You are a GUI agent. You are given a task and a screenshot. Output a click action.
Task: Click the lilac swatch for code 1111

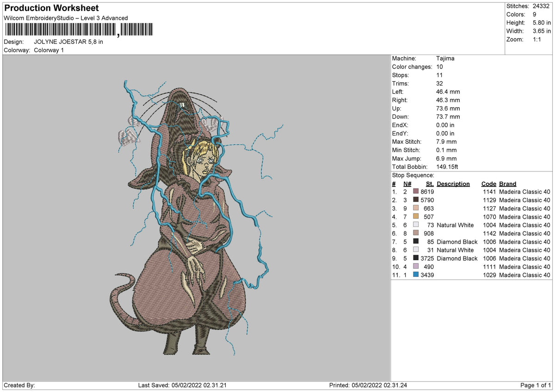[416, 266]
